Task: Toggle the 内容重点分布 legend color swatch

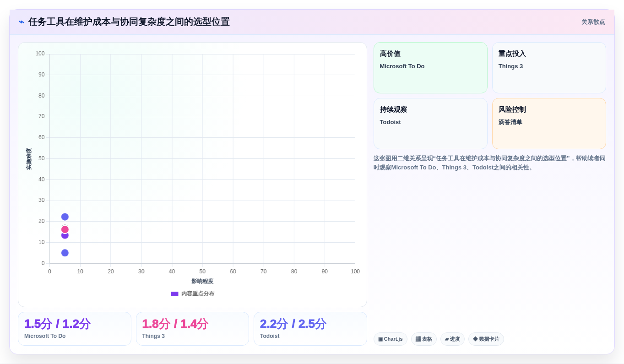Action: [174, 294]
